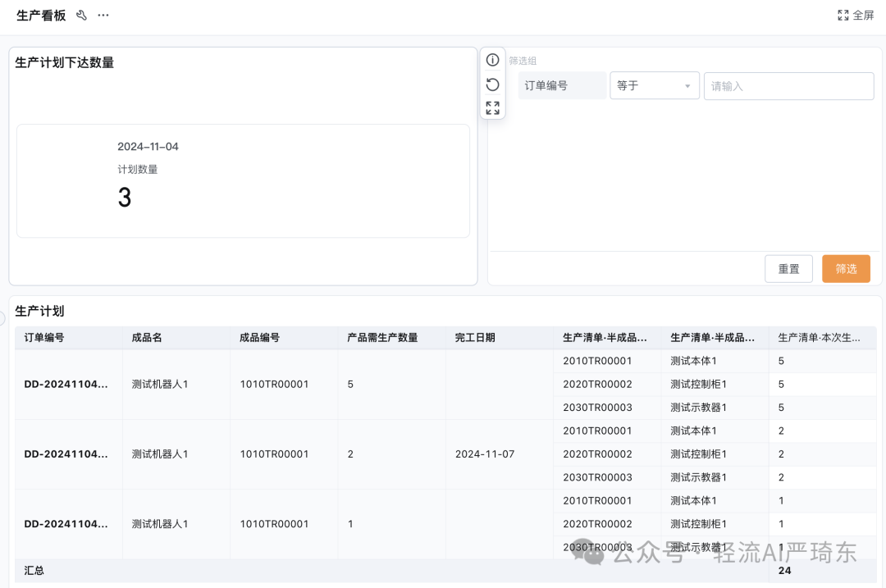Click the 重置 reset button
The image size is (886, 588).
pos(789,269)
